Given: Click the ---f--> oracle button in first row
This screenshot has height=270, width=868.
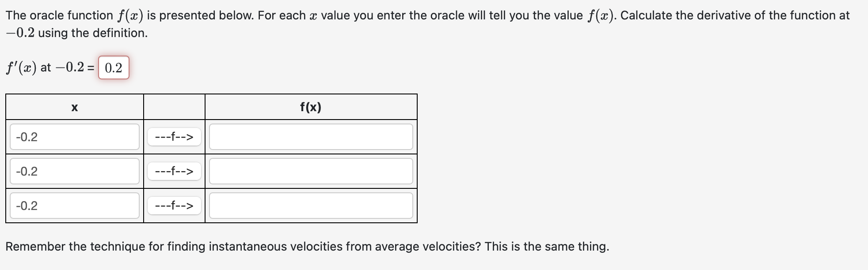Looking at the screenshot, I should point(174,137).
